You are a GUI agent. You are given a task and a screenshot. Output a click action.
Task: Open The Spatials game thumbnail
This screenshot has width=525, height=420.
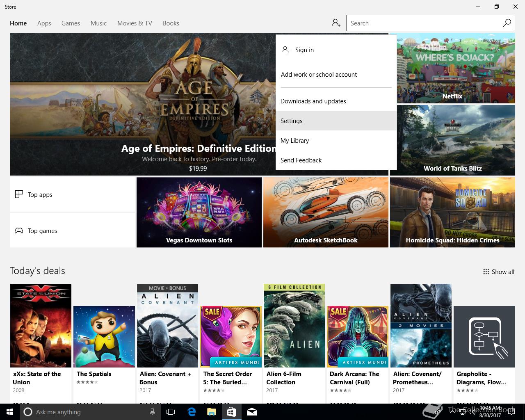point(104,337)
